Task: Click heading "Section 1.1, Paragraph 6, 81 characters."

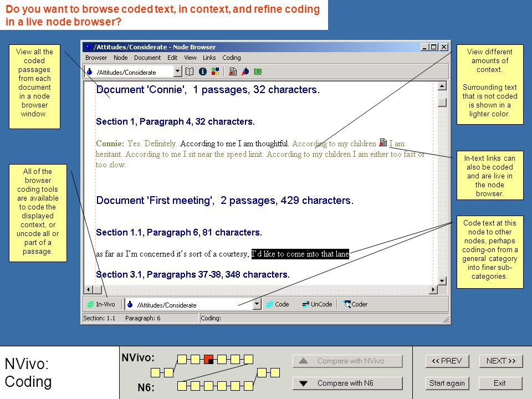Action: click(x=179, y=232)
